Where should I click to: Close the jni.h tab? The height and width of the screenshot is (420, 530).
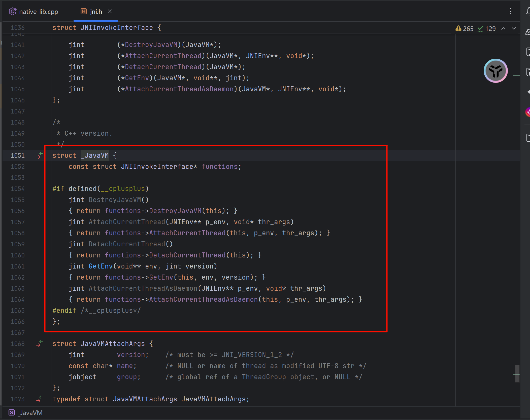[x=110, y=11]
